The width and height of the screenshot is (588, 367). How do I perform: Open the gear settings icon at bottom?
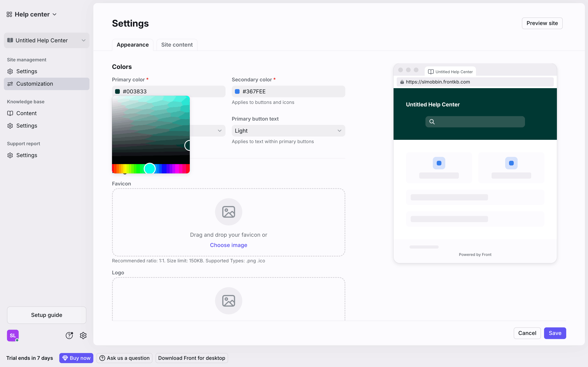coord(83,336)
